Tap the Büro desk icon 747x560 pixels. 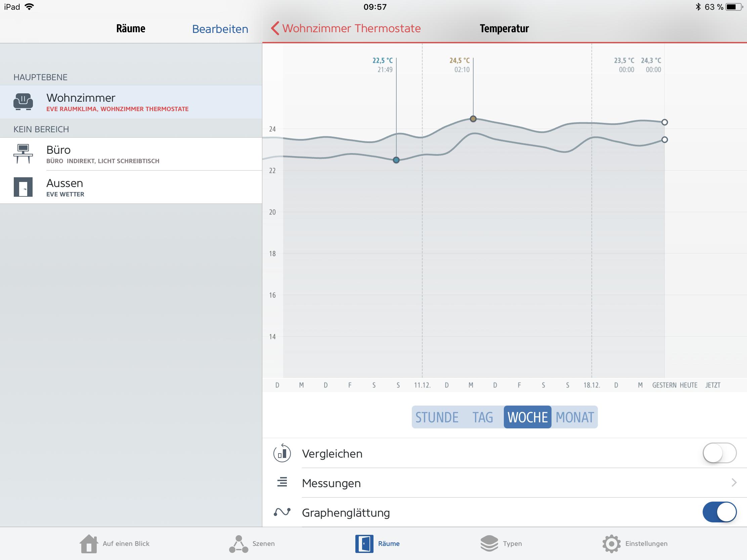23,153
